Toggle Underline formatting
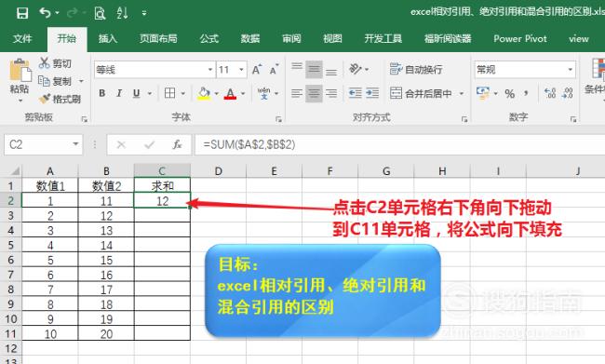Viewport: 605px width, 364px height. (x=136, y=93)
